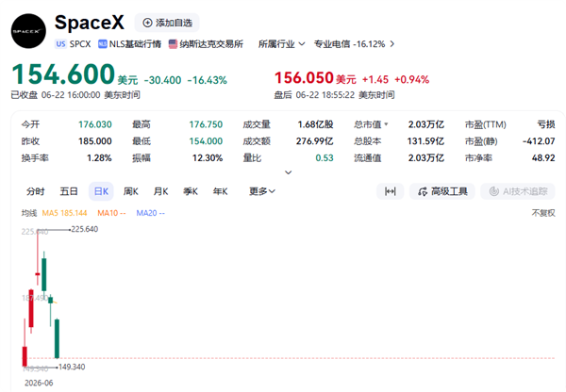
Task: Click the first red candlestick
Action: click(25, 356)
